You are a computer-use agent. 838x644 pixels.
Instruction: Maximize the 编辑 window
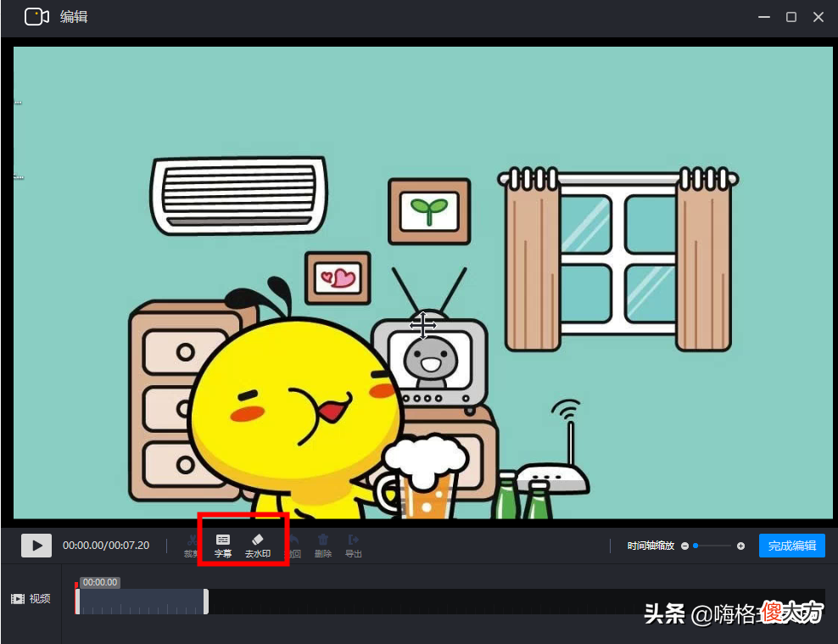point(791,17)
